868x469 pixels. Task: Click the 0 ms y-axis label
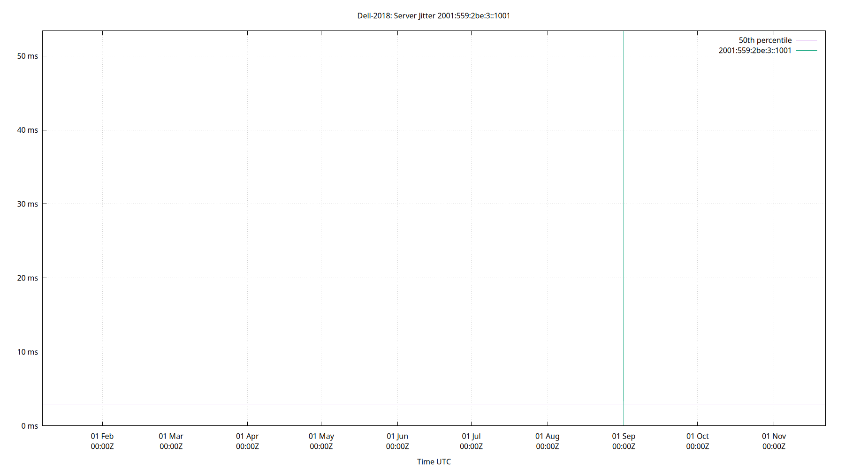30,426
